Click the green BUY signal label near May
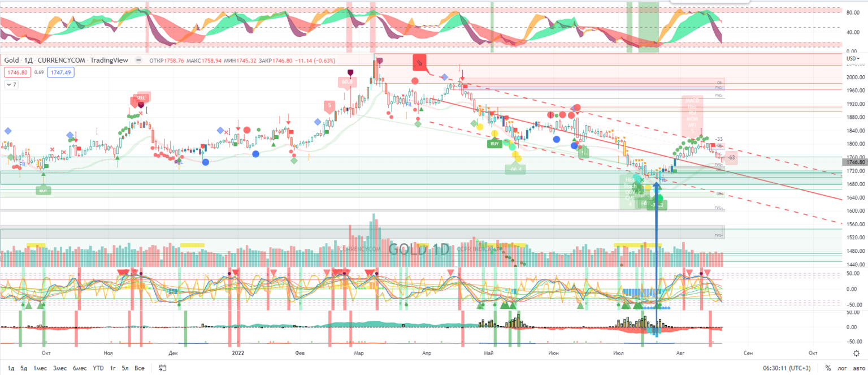This screenshot has width=868, height=375. tap(494, 144)
